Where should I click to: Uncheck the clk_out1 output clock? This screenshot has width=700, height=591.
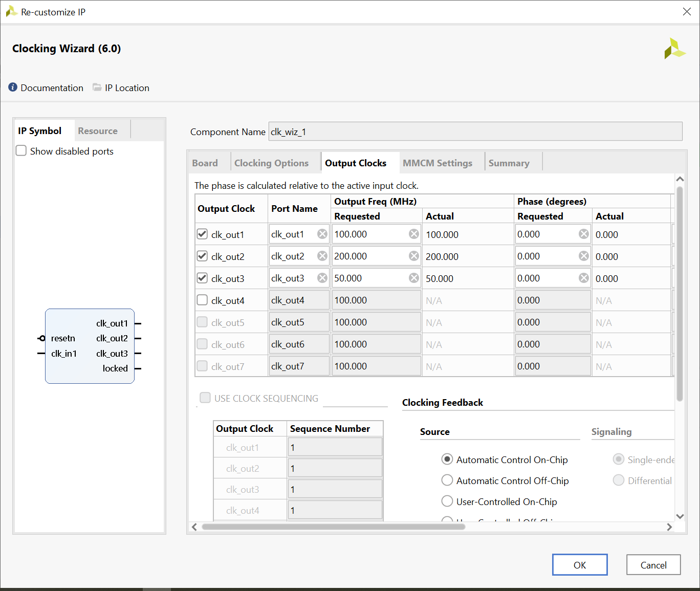(202, 234)
